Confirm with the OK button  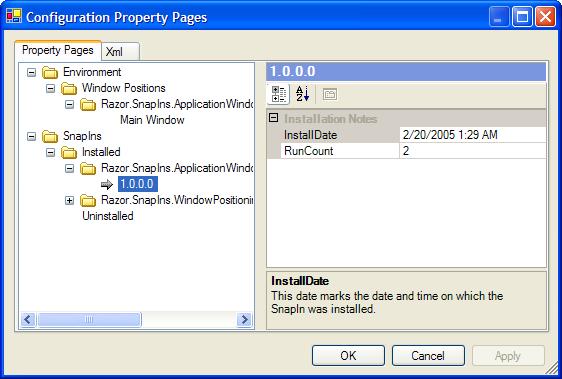[348, 355]
